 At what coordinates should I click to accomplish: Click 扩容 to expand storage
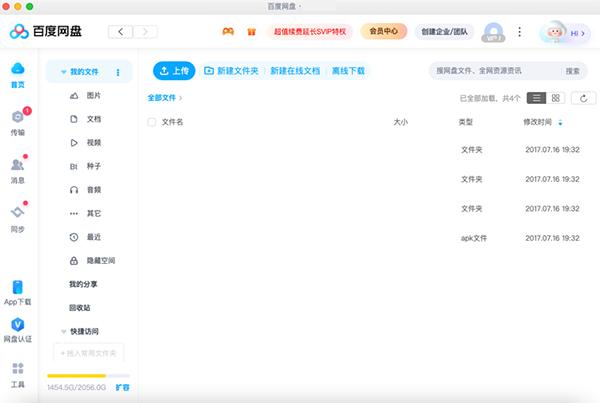pyautogui.click(x=122, y=388)
